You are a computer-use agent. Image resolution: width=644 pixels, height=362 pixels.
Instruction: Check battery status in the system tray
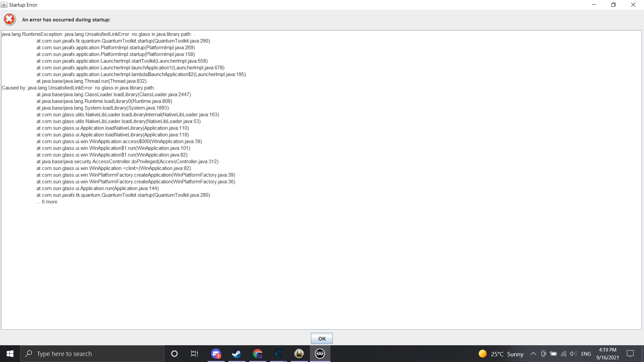pyautogui.click(x=553, y=354)
